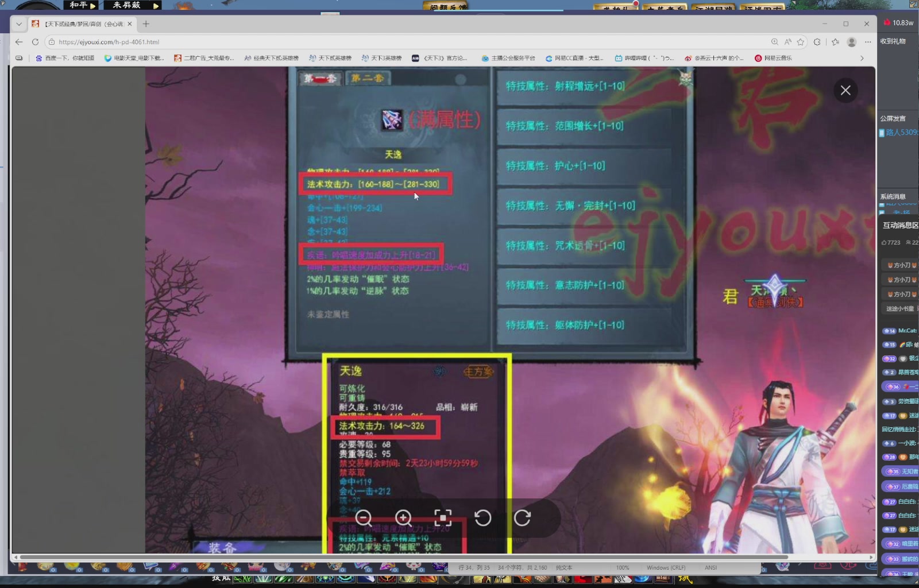Navigate back to the previous page
This screenshot has height=588, width=919.
coord(19,42)
